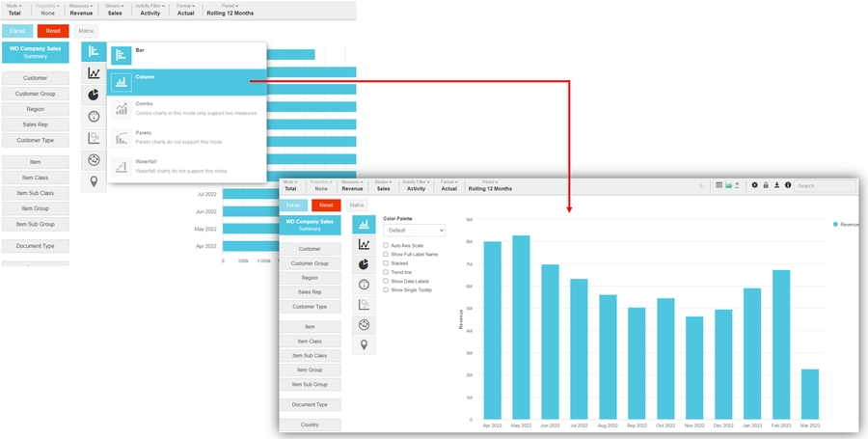Toggle the Trend line checkbox
The height and width of the screenshot is (439, 868).
point(386,272)
